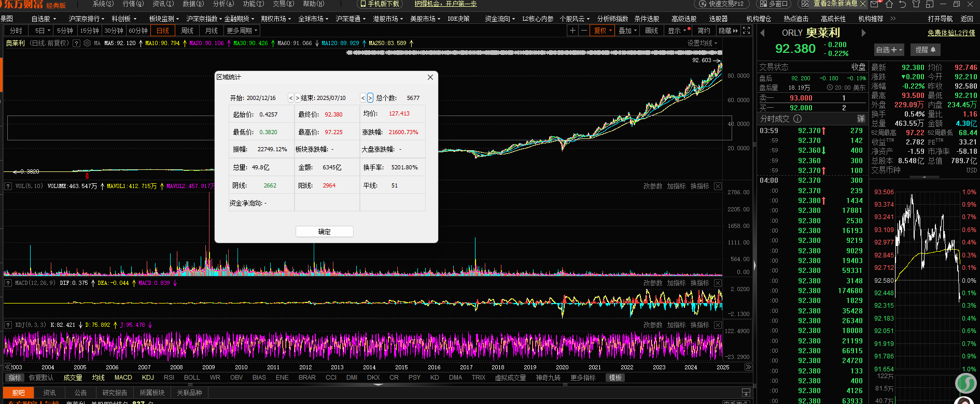Open the 把握机会，开户第一步 link
The height and width of the screenshot is (404, 980).
445,4
